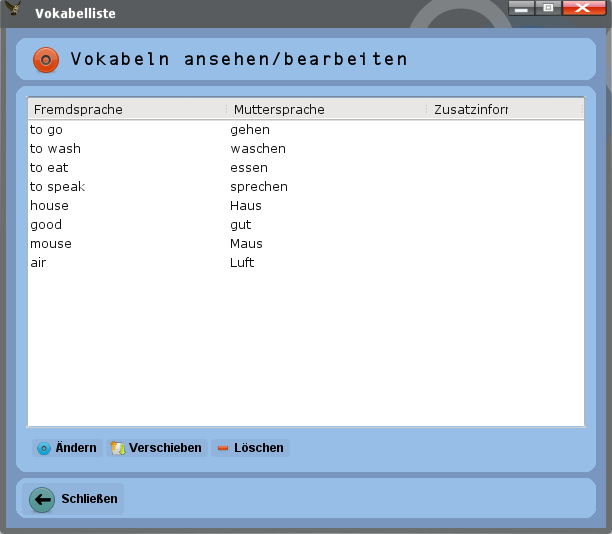Click the app bird icon in title bar
This screenshot has width=612, height=534.
point(13,8)
